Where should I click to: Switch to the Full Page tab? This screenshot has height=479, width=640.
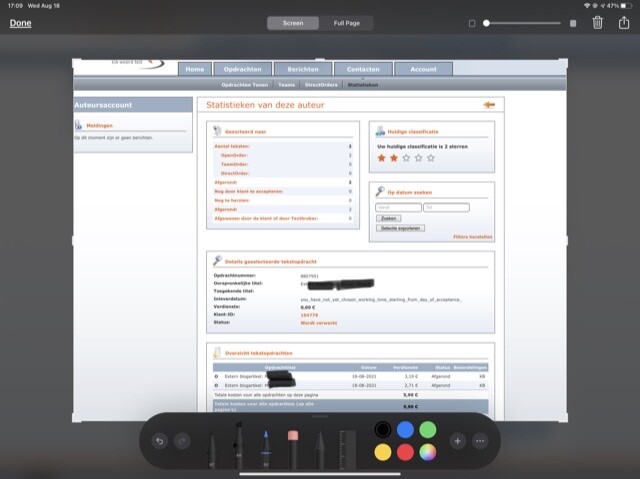point(347,23)
